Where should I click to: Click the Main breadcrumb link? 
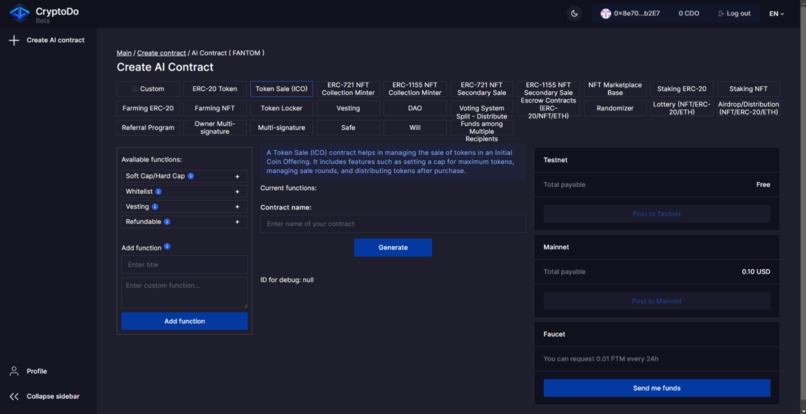[124, 53]
